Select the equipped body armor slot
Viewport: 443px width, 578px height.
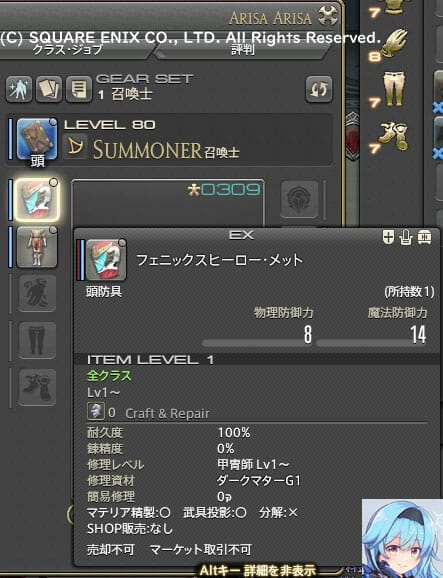(x=37, y=247)
